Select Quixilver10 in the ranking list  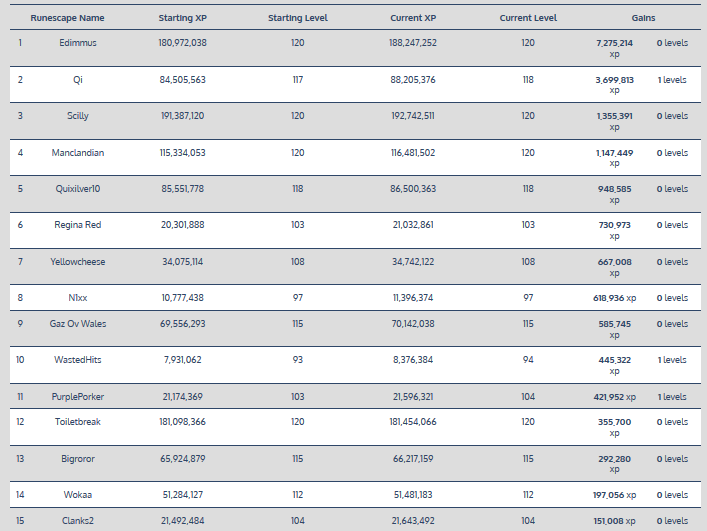click(x=77, y=189)
